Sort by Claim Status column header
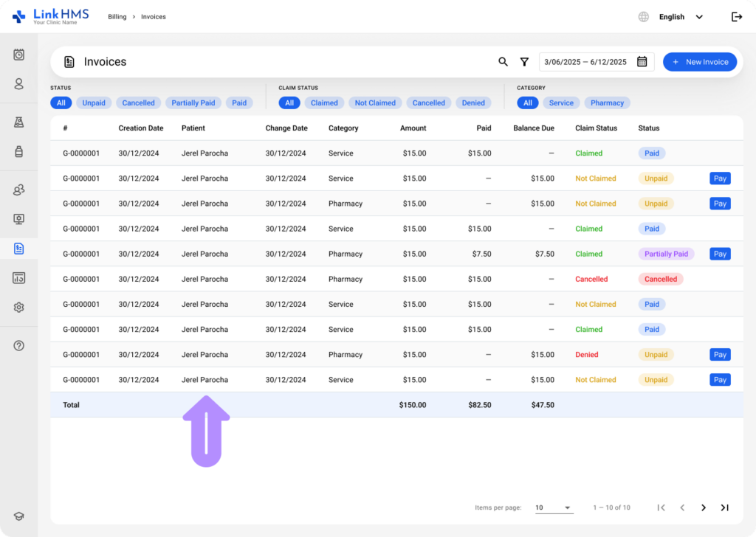Viewport: 756px width, 537px height. pos(596,128)
